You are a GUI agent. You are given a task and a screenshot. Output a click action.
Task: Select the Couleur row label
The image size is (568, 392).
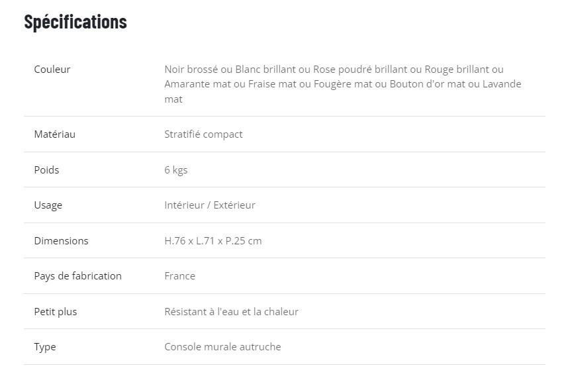tap(52, 70)
